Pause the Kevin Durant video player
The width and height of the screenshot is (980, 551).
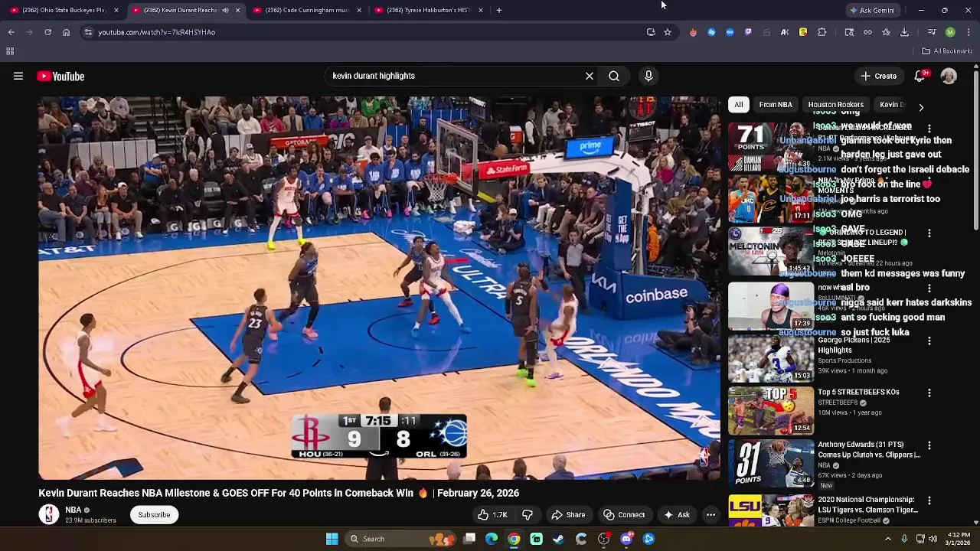(x=379, y=288)
